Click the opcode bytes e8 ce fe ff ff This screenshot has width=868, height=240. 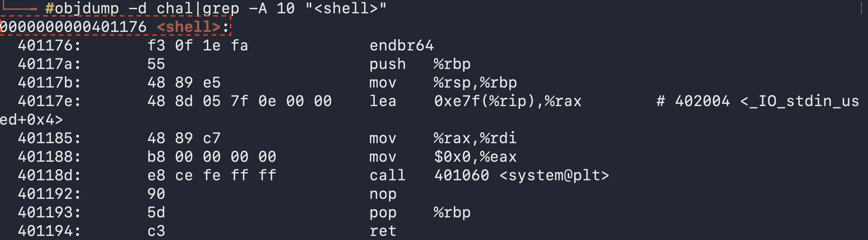212,175
